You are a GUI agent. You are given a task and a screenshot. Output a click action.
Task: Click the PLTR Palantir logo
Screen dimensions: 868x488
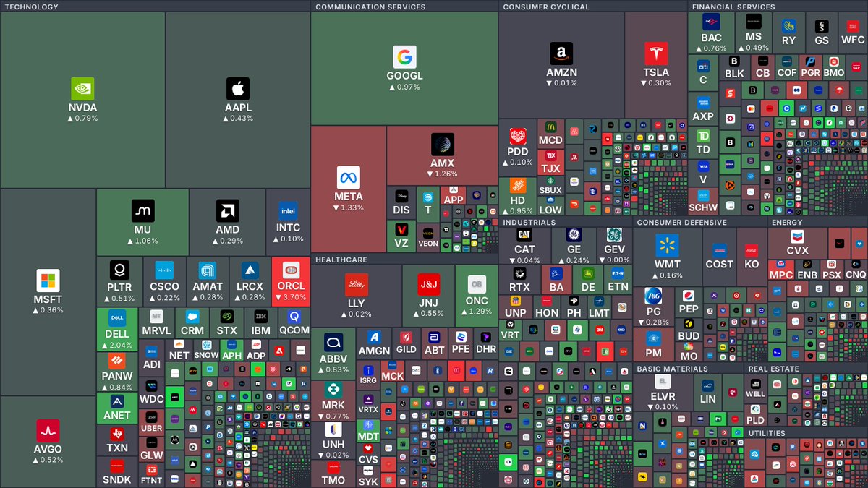[x=119, y=270]
